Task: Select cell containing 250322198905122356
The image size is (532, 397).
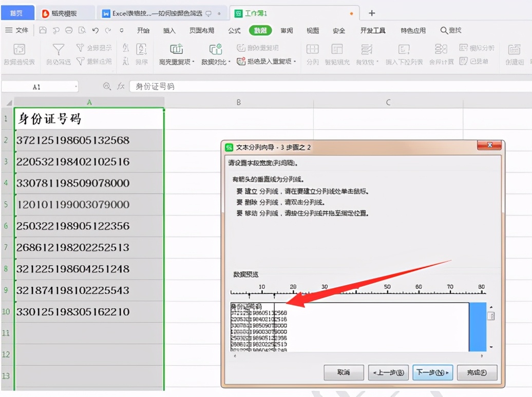Action: point(89,226)
